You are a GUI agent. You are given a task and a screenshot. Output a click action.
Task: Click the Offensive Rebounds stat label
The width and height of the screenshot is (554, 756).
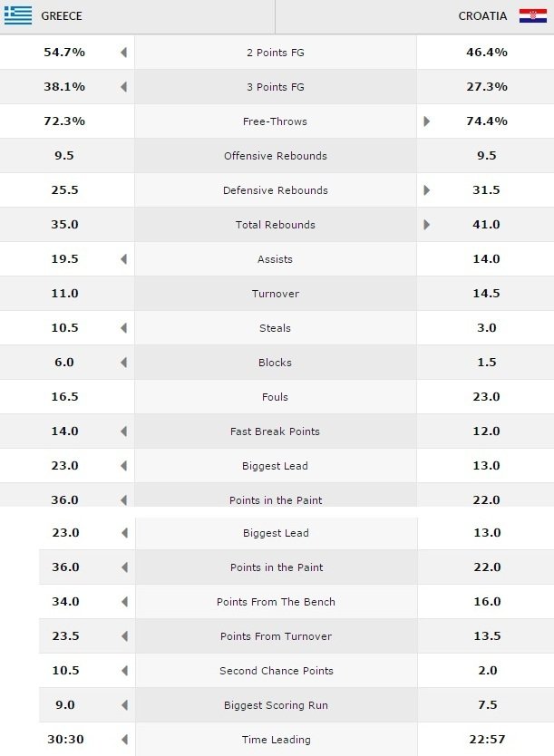pyautogui.click(x=276, y=156)
